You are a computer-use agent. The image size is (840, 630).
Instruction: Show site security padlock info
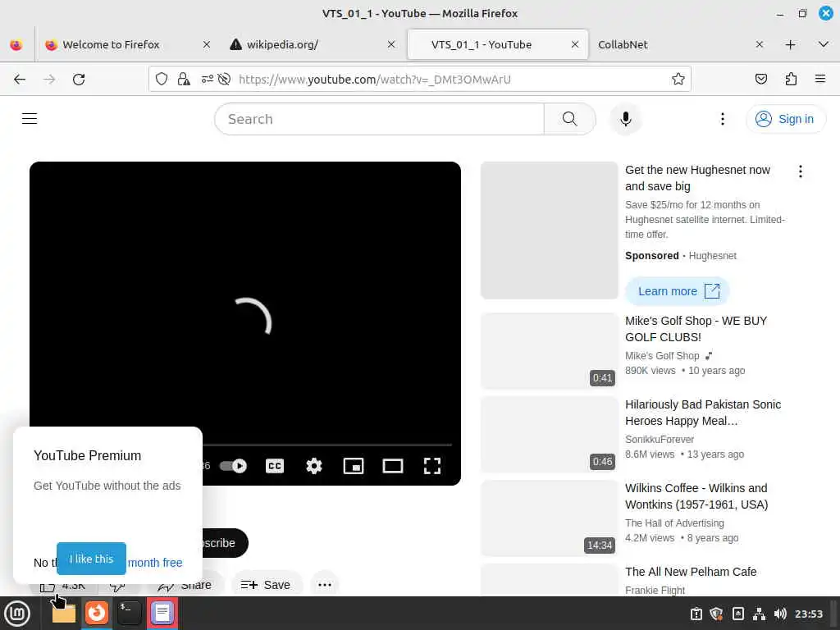pos(184,80)
